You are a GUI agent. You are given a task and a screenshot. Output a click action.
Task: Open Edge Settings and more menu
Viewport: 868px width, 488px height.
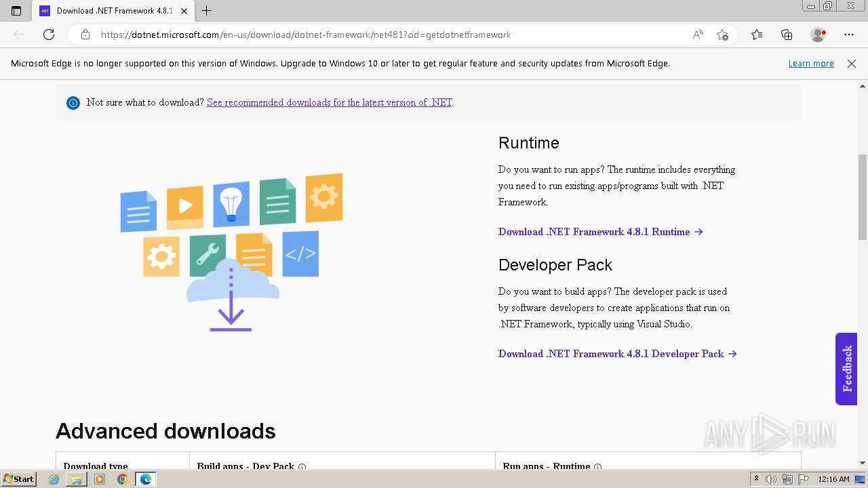point(849,35)
